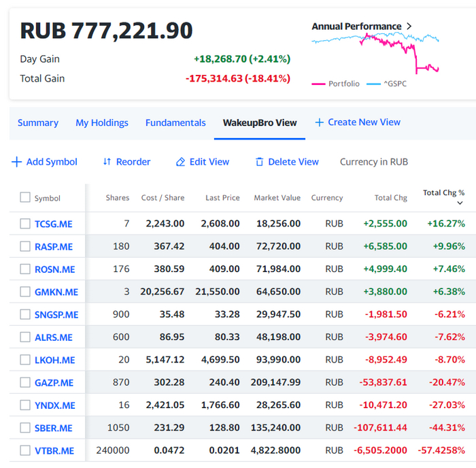
Task: Click the blue ^GSPC legend swatch
Action: (x=373, y=84)
